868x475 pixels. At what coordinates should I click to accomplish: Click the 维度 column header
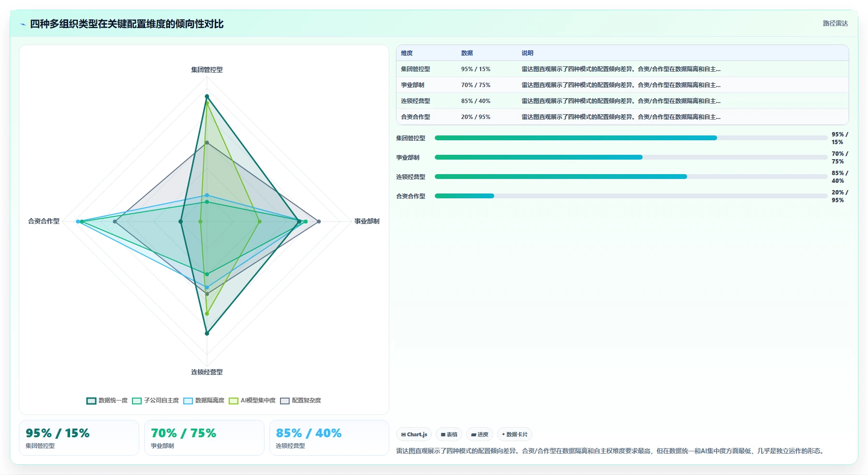coord(407,53)
